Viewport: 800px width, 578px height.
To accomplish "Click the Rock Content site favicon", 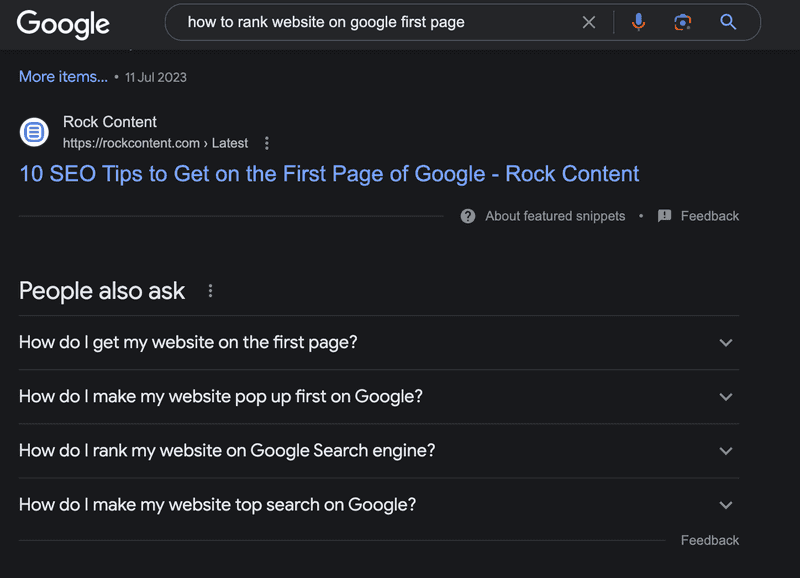I will (x=34, y=132).
